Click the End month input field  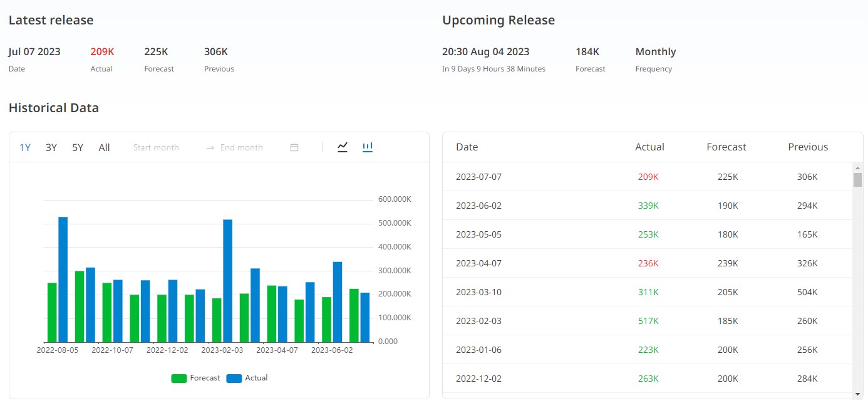tap(242, 148)
